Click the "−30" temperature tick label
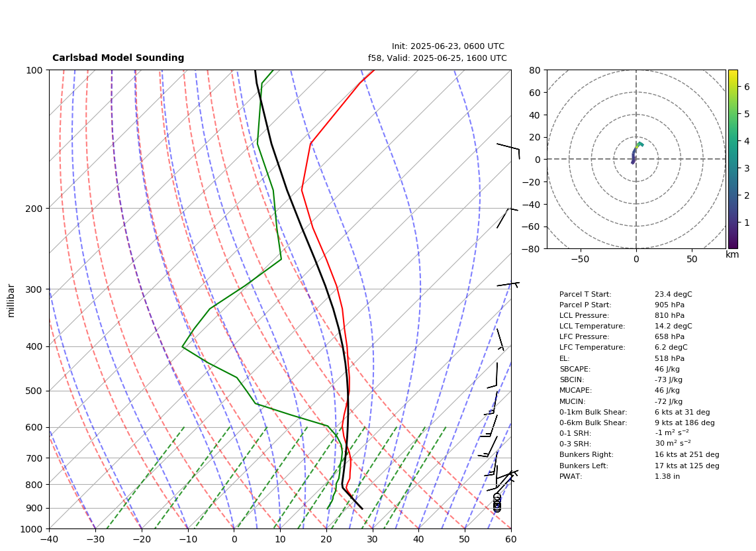 [x=95, y=540]
